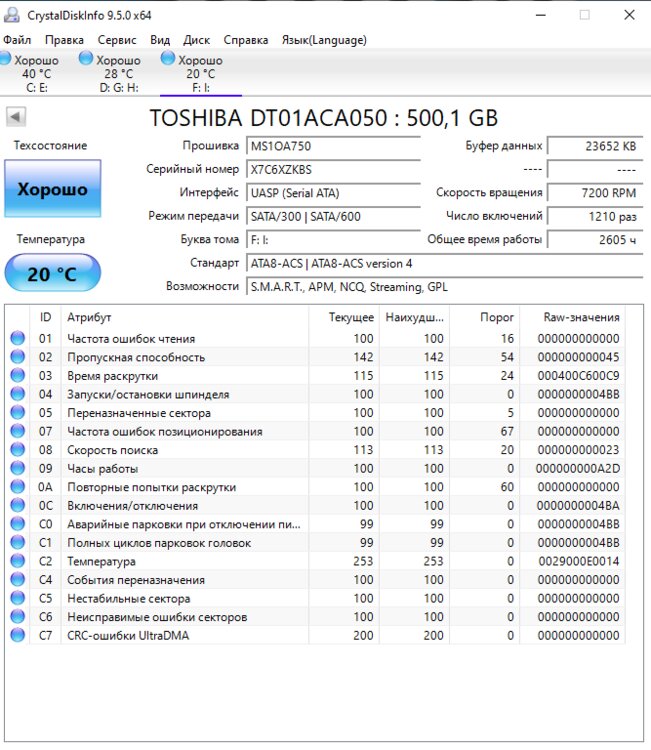Switch to the F: I: disk tab
The width and height of the screenshot is (651, 750).
[200, 74]
